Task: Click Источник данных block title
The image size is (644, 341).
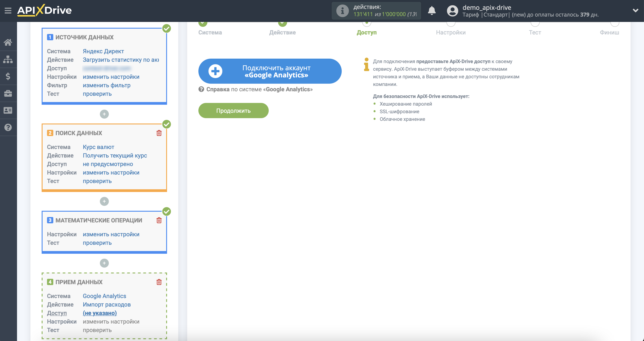Action: 84,37
